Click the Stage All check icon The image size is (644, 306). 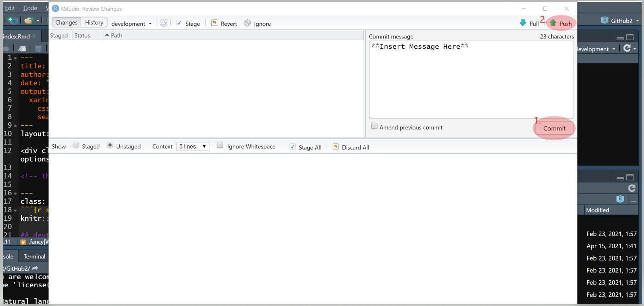point(292,147)
